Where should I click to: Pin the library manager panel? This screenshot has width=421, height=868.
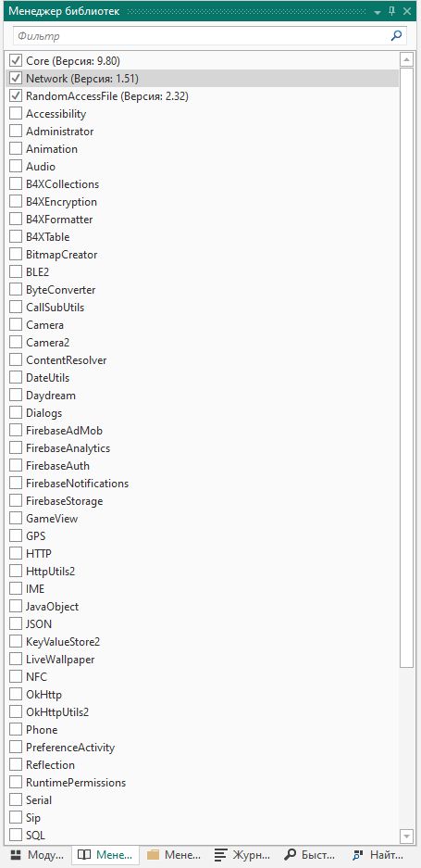[392, 11]
